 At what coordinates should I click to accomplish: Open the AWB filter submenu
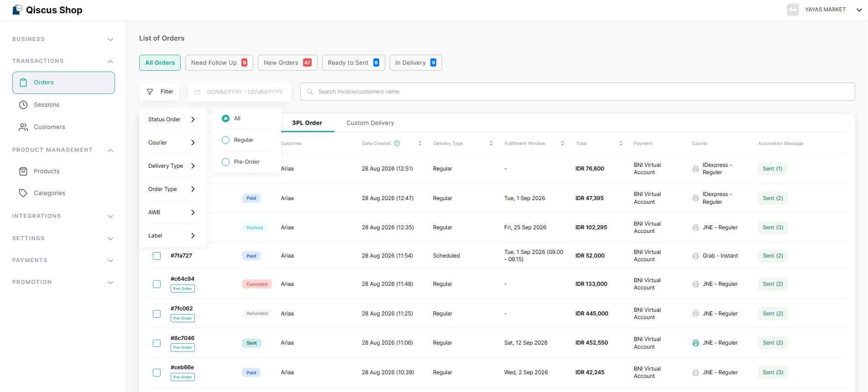coord(172,212)
